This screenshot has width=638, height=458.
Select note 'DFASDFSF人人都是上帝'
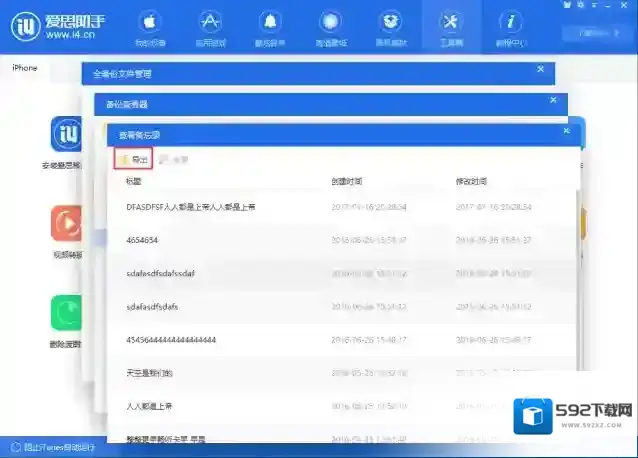point(190,206)
